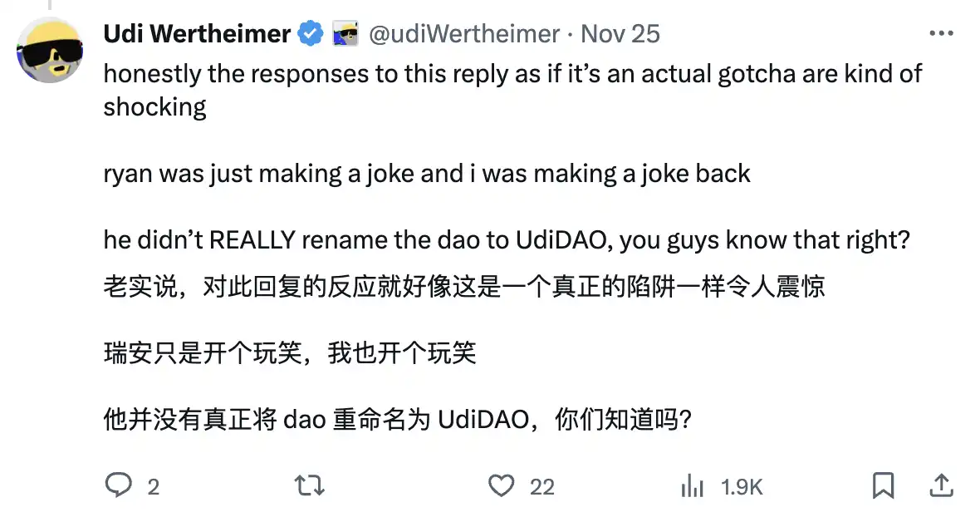Open Udi Wertheimer's profile picture
The image size is (980, 517).
[50, 49]
